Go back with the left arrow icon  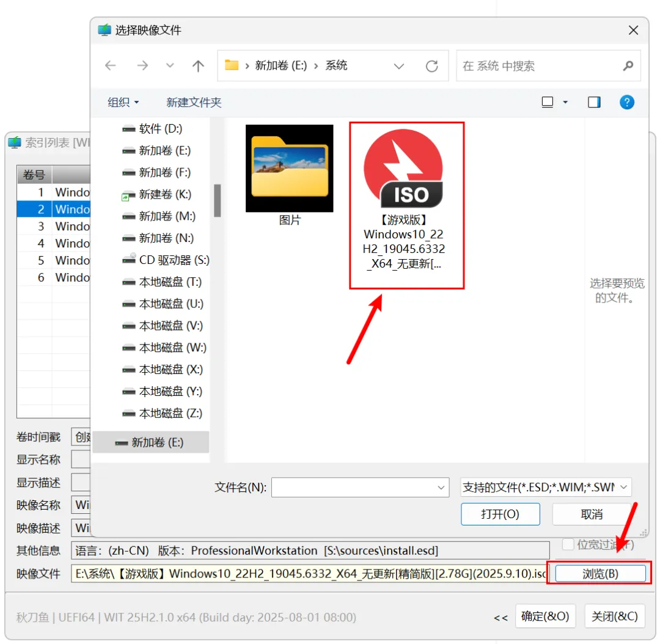click(110, 65)
